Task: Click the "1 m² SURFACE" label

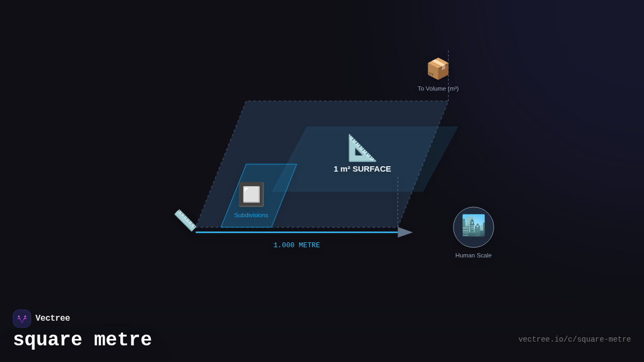Action: point(362,169)
